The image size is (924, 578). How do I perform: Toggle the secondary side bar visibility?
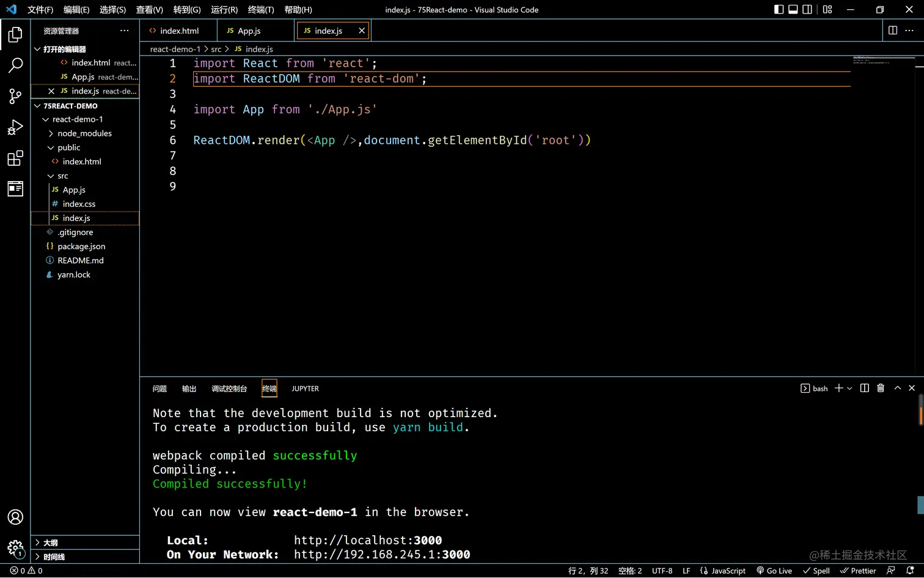[807, 10]
